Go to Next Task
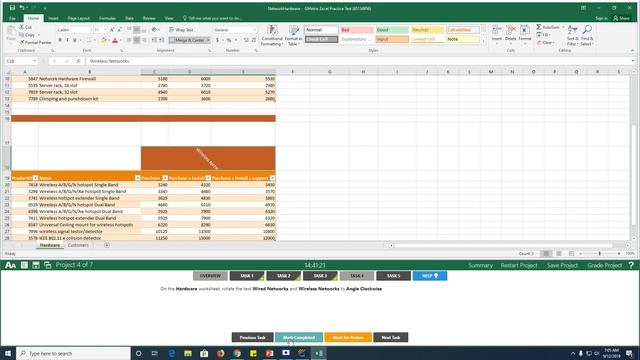Viewport: 640px width, 360px height. [391, 338]
